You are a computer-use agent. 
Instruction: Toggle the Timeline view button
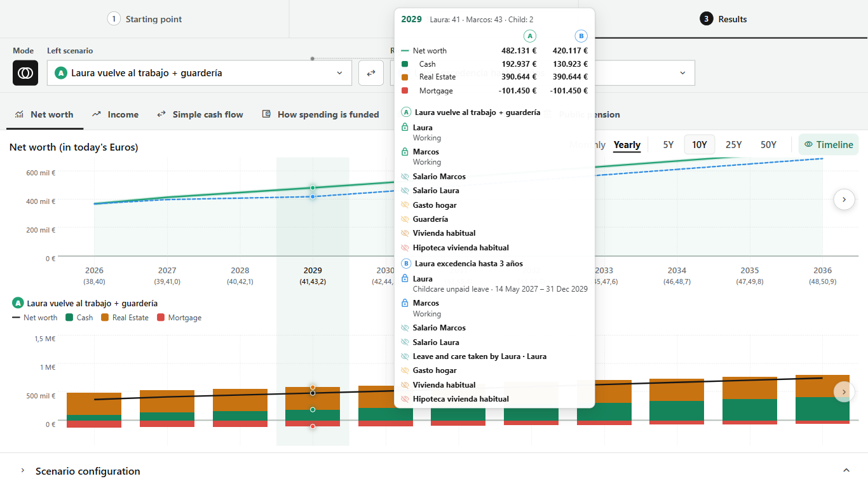pyautogui.click(x=829, y=145)
